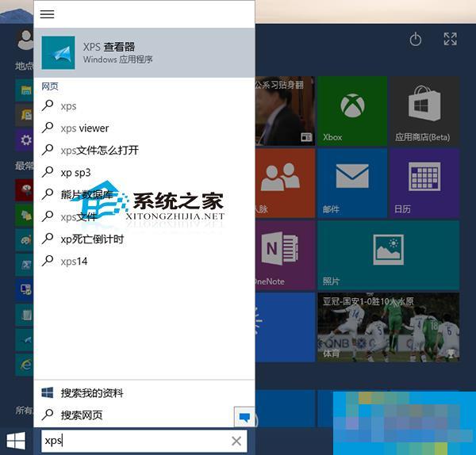Open the 体育 sports news tile

click(388, 327)
